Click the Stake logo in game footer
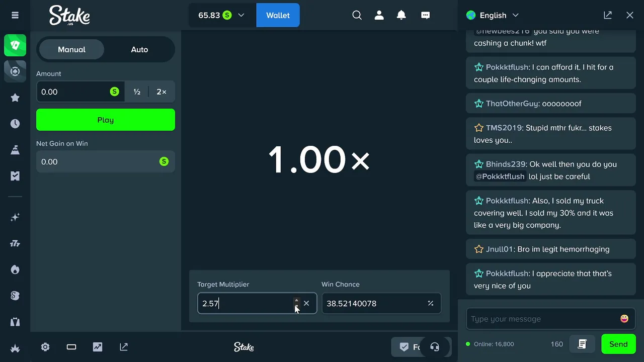This screenshot has width=644, height=362. (244, 347)
